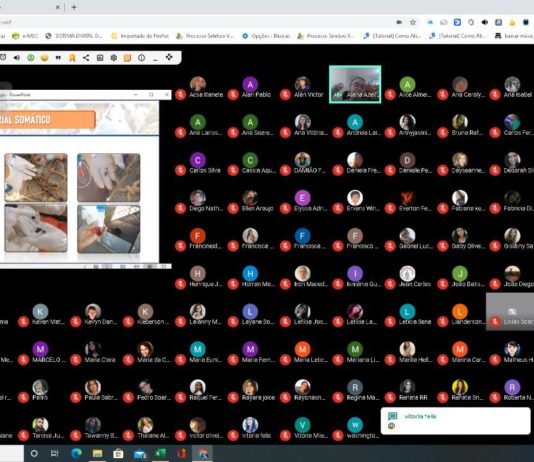The width and height of the screenshot is (534, 462).
Task: Click the four-arrow move toolbar icon
Action: pyautogui.click(x=169, y=57)
